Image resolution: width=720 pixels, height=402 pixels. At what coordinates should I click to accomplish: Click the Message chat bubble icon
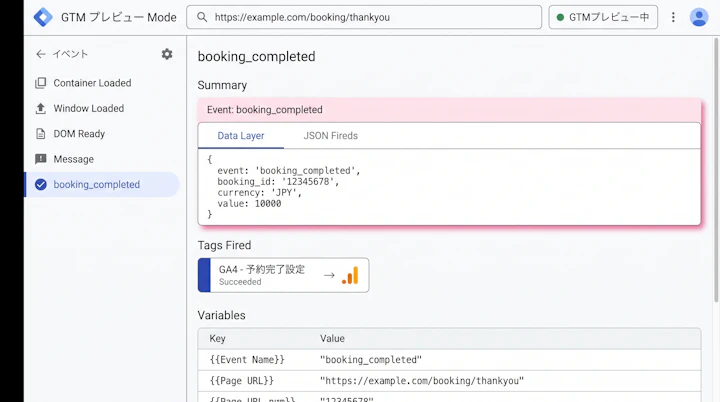[40, 159]
